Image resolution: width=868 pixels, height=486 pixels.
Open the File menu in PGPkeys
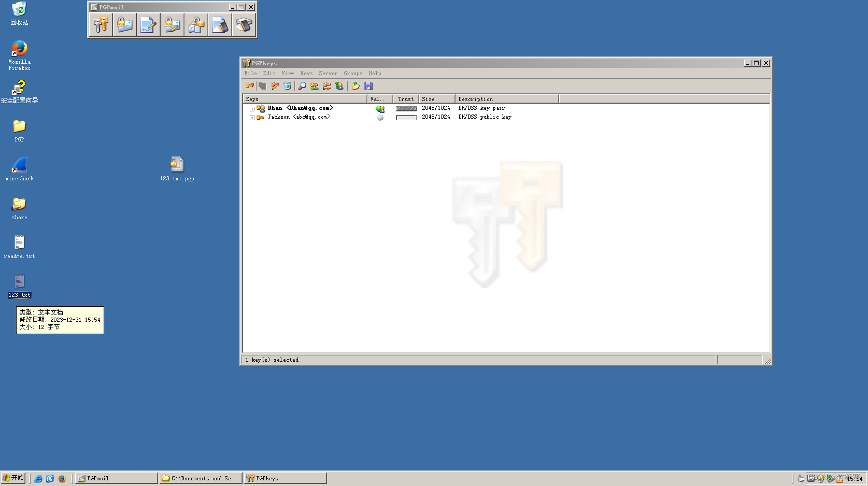250,74
